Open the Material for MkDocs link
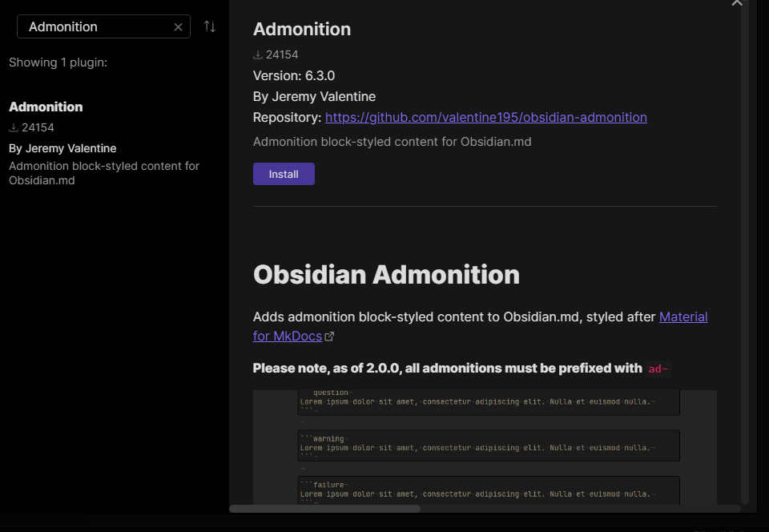The width and height of the screenshot is (769, 532). pyautogui.click(x=682, y=316)
